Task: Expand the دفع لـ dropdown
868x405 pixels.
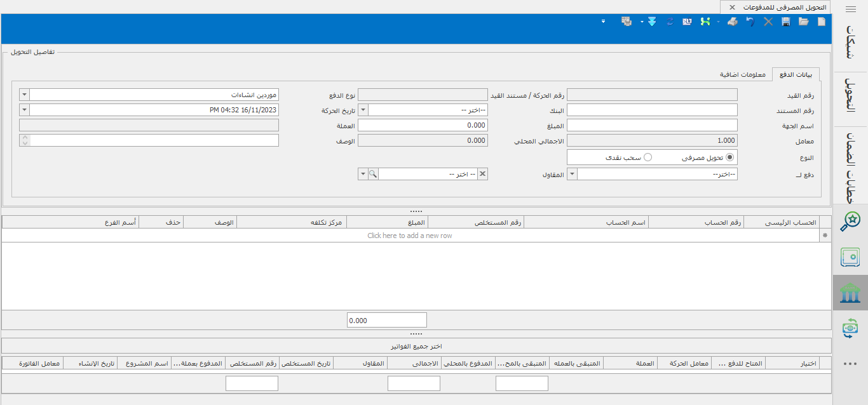Action: [572, 174]
